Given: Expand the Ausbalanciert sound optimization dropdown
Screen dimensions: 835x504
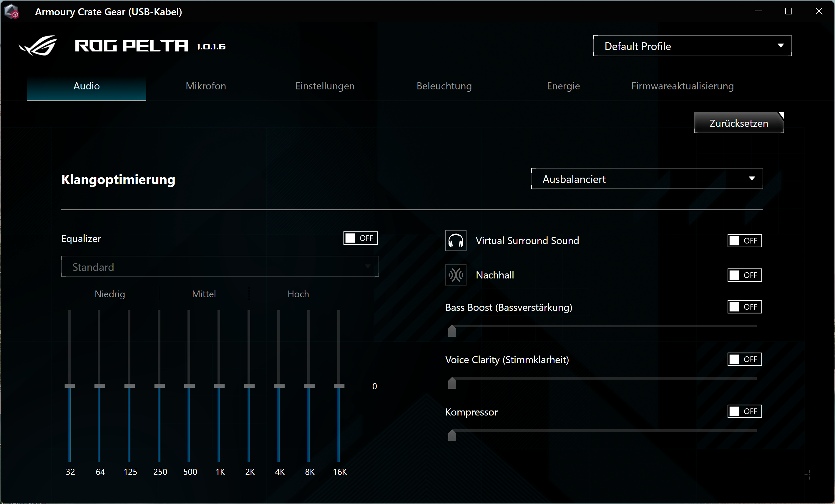Looking at the screenshot, I should click(647, 179).
